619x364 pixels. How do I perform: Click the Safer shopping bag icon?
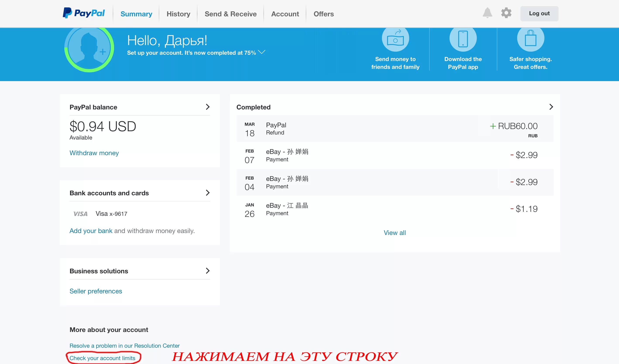click(530, 39)
